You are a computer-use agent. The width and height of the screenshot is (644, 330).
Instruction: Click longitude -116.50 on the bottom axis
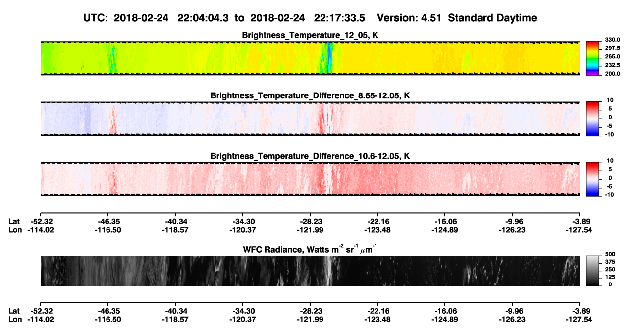tap(107, 319)
